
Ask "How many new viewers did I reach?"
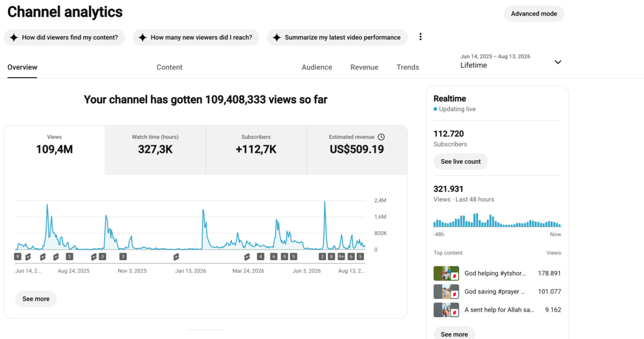click(x=196, y=37)
